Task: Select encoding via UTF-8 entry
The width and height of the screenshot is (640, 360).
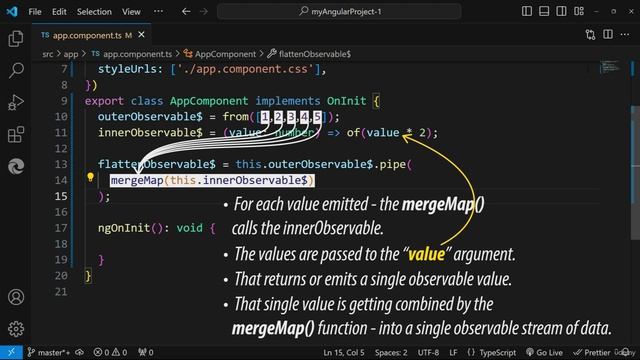Action: tap(428, 352)
